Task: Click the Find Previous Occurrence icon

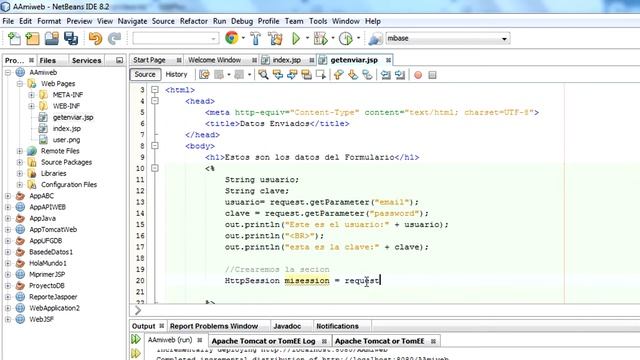Action: pos(278,75)
